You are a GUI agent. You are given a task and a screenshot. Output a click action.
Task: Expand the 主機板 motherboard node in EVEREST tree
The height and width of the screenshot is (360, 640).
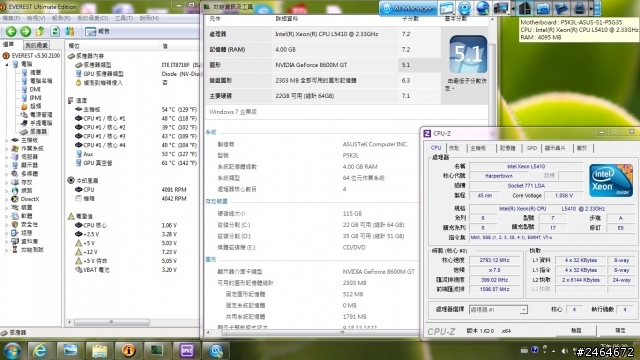pyautogui.click(x=7, y=140)
